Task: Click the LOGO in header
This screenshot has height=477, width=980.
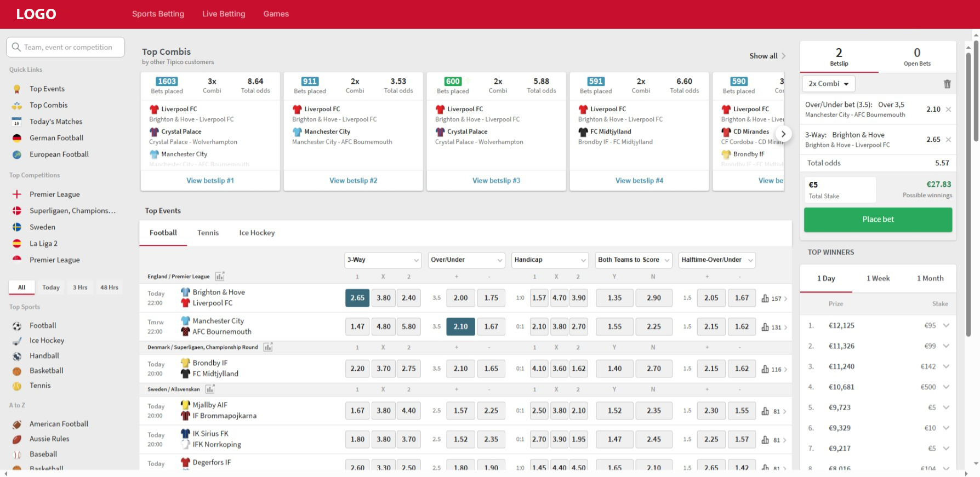Action: [36, 14]
